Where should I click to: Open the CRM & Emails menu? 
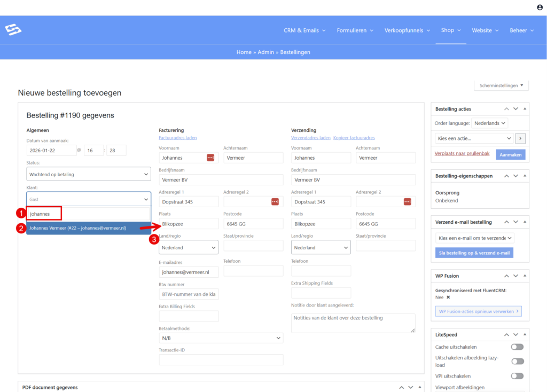pos(304,30)
